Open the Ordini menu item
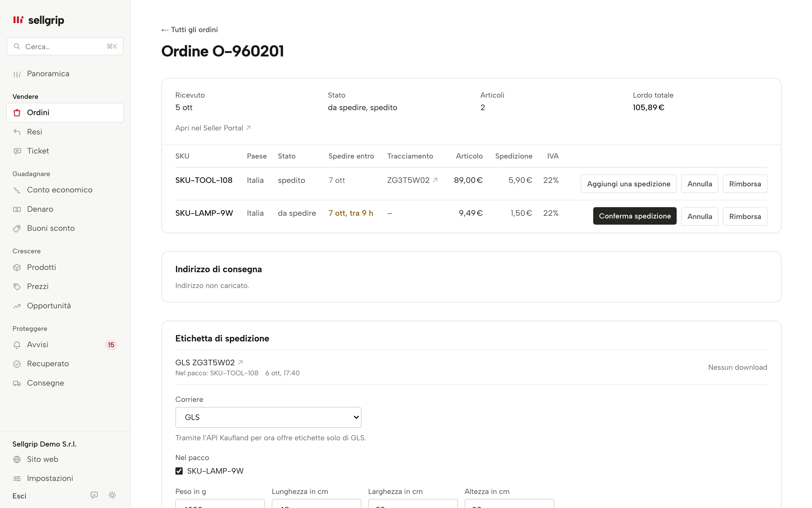The width and height of the screenshot is (812, 508). [65, 113]
